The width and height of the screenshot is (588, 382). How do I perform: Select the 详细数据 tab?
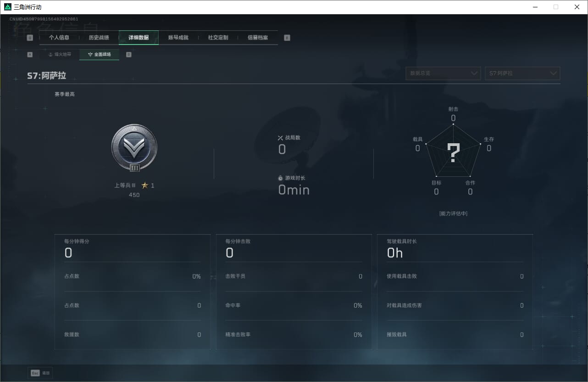(x=139, y=38)
